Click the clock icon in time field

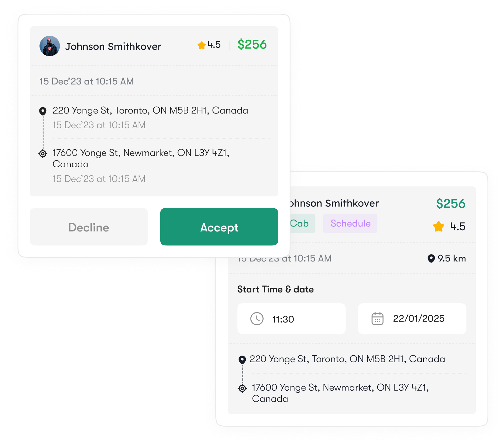(x=257, y=319)
